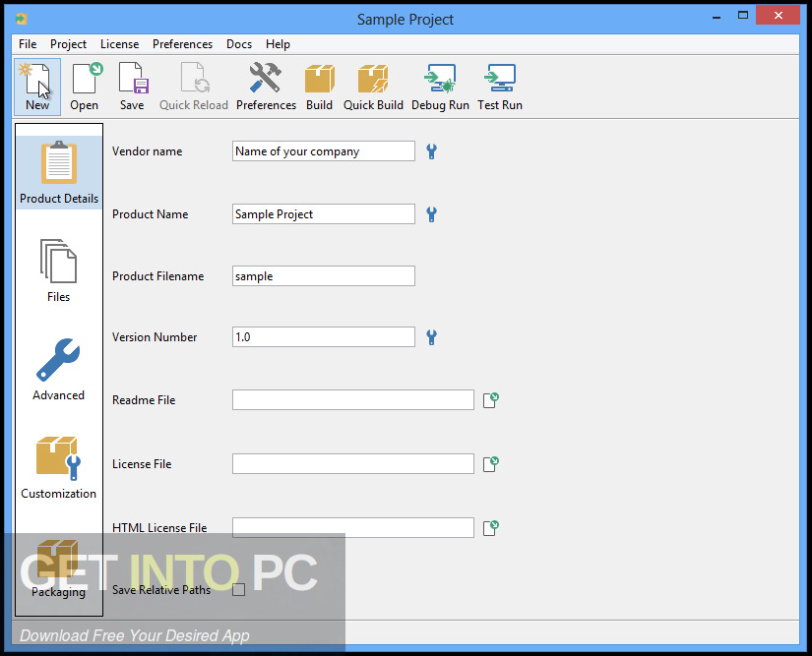The height and width of the screenshot is (656, 812).
Task: Open a project via toolbar
Action: pyautogui.click(x=85, y=87)
